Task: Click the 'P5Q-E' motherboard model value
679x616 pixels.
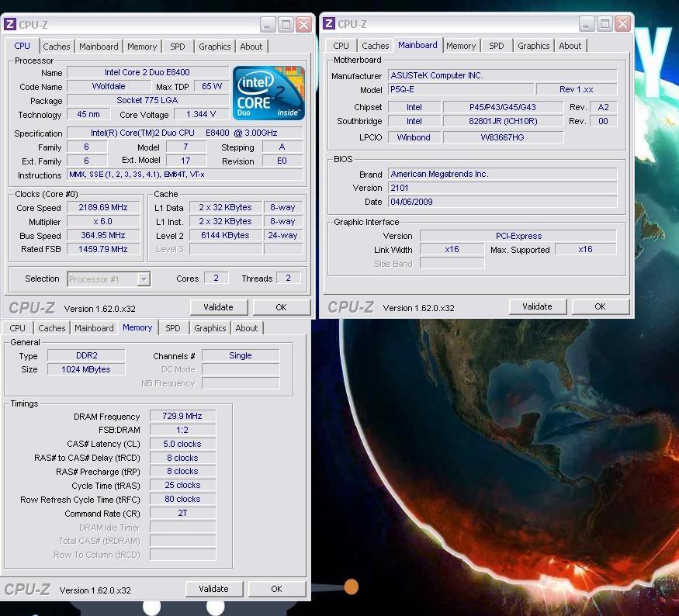Action: point(461,90)
